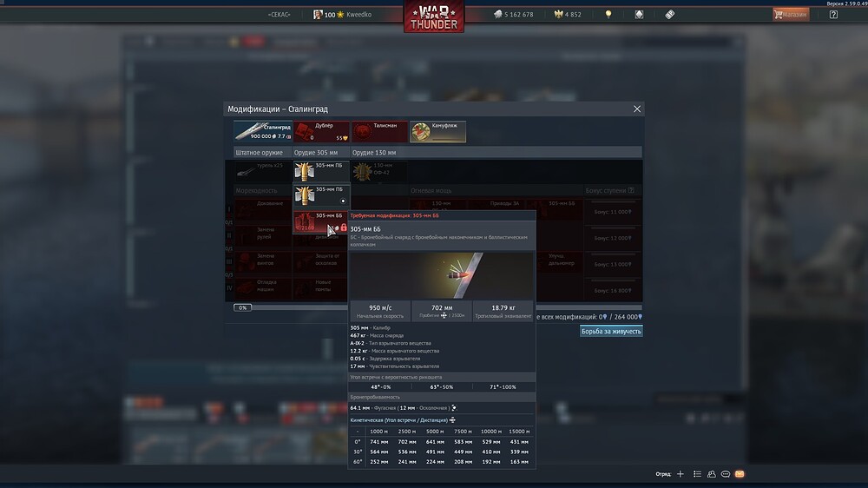The width and height of the screenshot is (868, 488).
Task: Open the Kweedko player profile
Action: point(358,15)
